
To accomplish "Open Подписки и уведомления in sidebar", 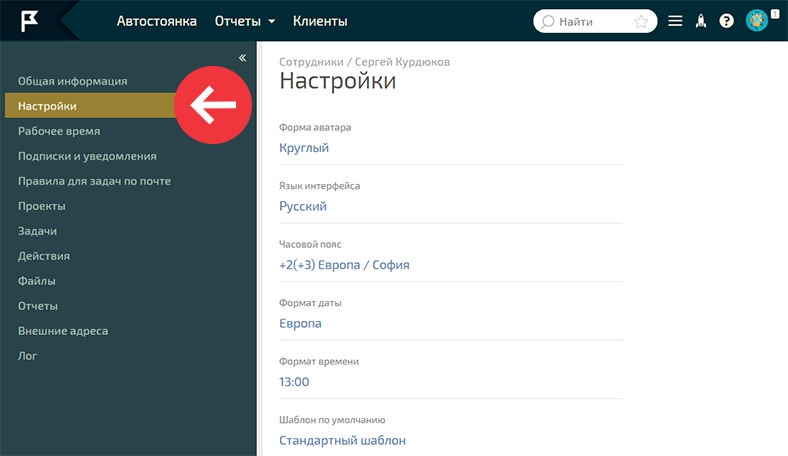I will click(x=87, y=156).
